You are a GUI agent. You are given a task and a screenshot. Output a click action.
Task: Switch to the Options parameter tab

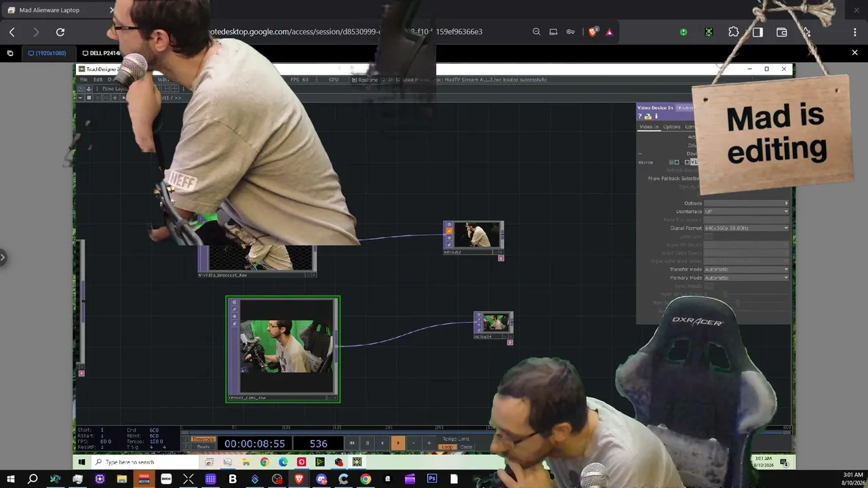671,127
